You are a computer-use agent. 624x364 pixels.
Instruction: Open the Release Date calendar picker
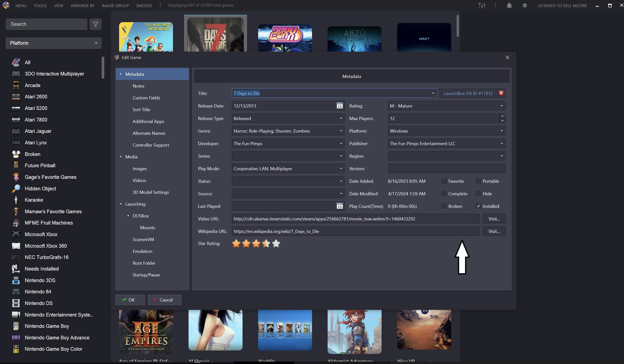coord(340,106)
